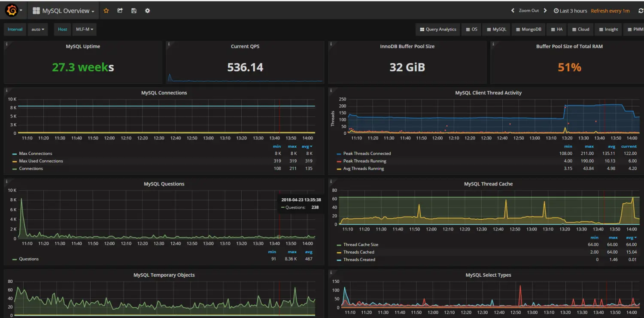Viewport: 644px width, 318px height.
Task: Click the 536.14 Current QPS value
Action: tap(245, 67)
